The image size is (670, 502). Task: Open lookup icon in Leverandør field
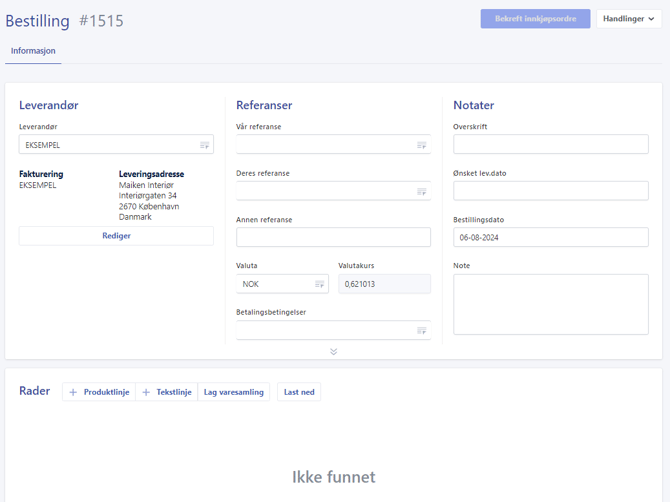[x=205, y=145]
